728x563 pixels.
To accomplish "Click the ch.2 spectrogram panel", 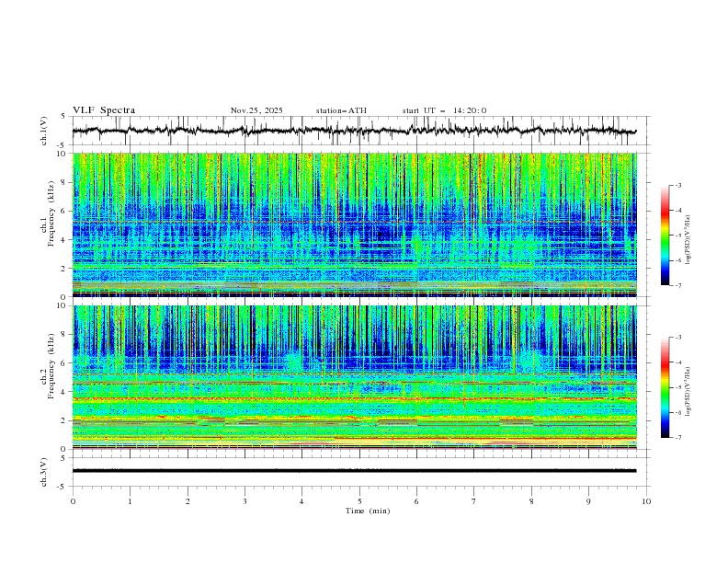I will point(354,377).
